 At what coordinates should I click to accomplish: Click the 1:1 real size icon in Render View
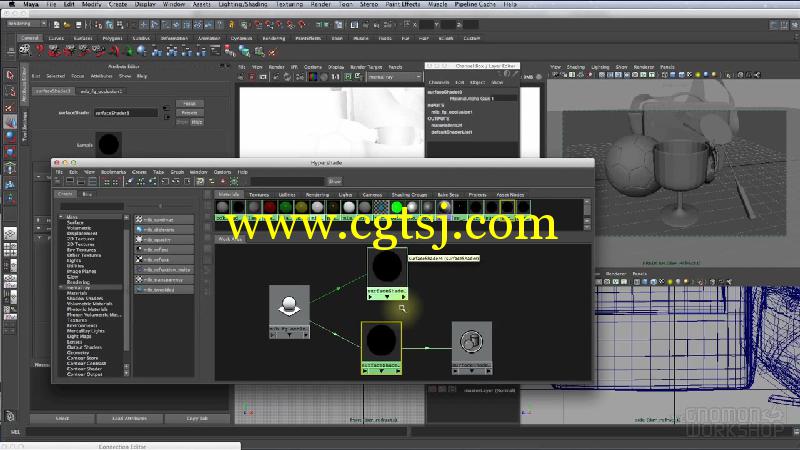[x=335, y=77]
